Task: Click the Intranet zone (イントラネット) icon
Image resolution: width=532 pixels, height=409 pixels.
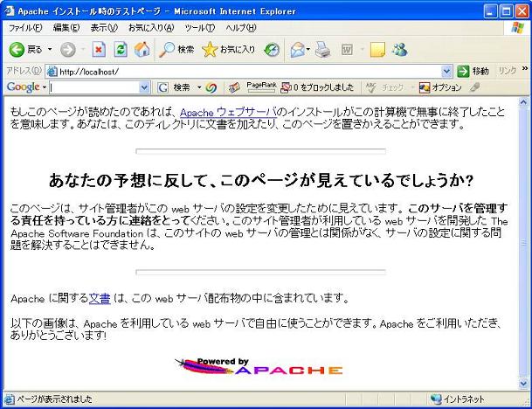Action: click(x=435, y=399)
